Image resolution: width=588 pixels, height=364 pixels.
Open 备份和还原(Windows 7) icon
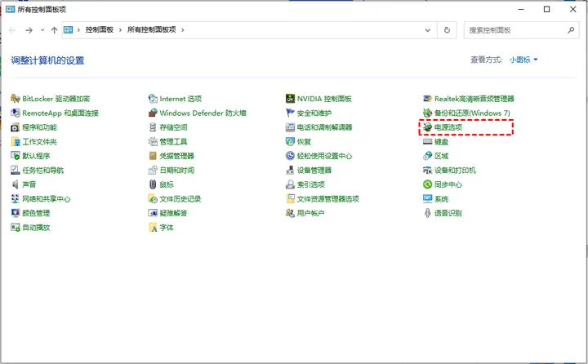427,113
